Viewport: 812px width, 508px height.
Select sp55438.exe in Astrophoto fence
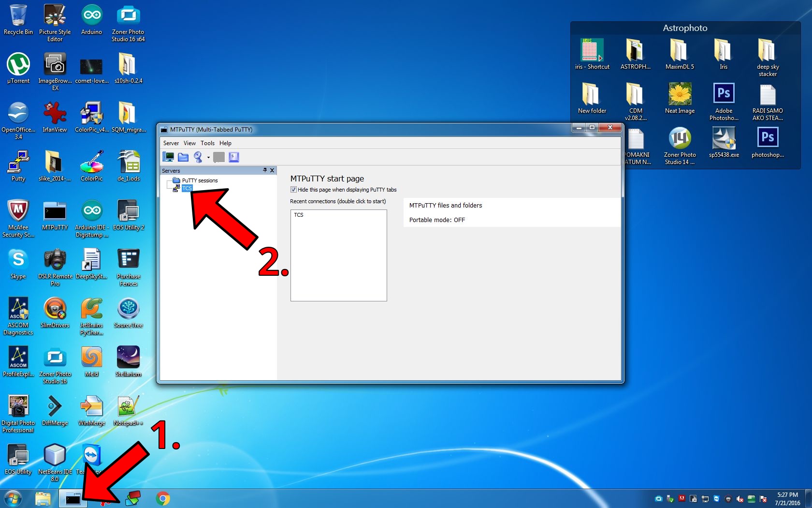(724, 142)
